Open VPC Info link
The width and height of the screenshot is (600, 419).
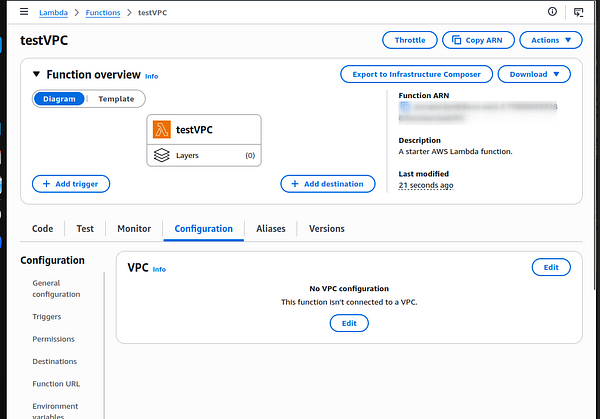159,269
